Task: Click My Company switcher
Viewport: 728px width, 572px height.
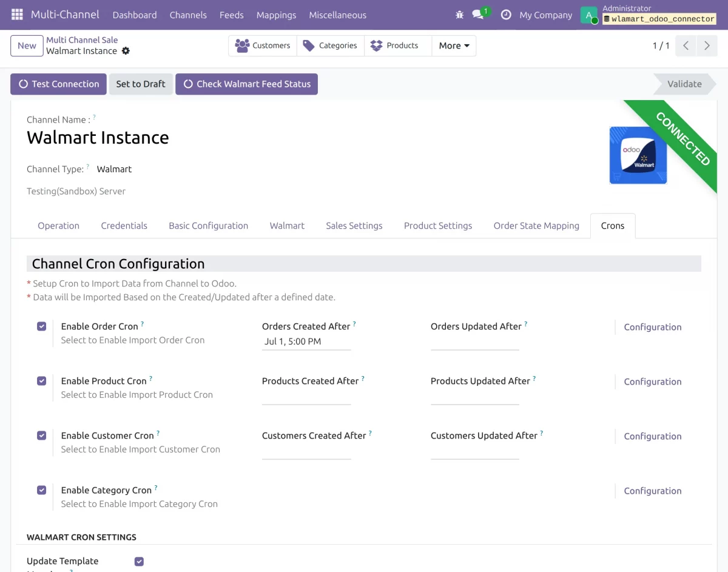Action: click(x=546, y=15)
